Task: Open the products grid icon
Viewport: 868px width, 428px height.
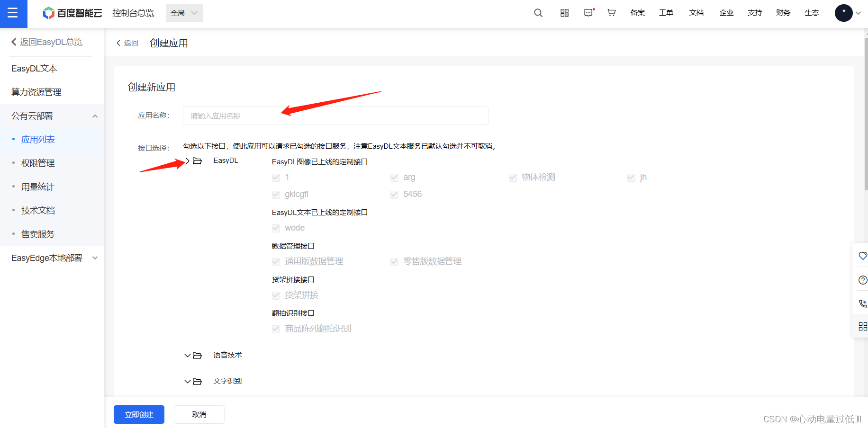Action: (564, 13)
